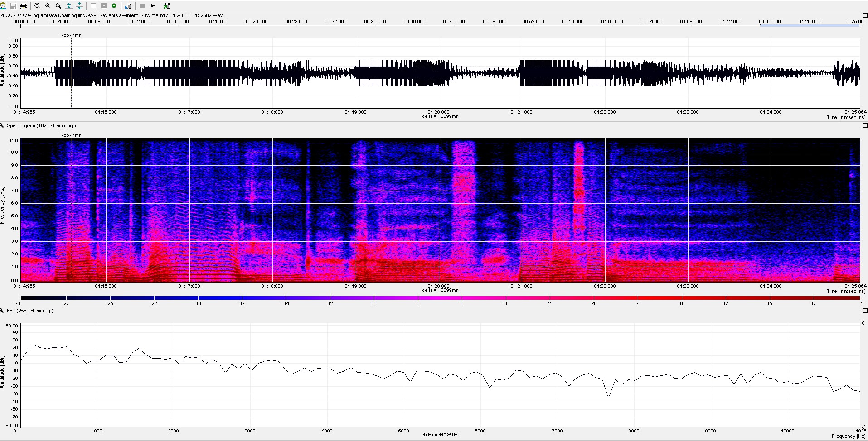868x441 pixels.
Task: Click the grey square toolbar icon
Action: point(104,6)
